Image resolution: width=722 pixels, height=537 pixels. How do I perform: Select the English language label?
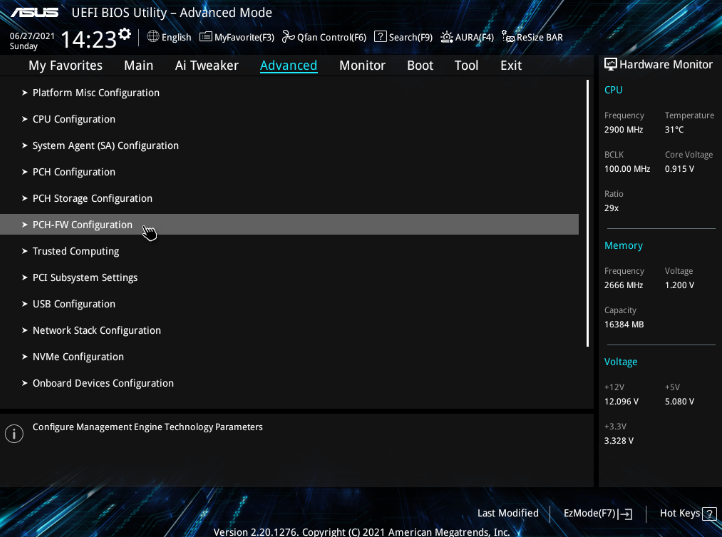coord(176,37)
